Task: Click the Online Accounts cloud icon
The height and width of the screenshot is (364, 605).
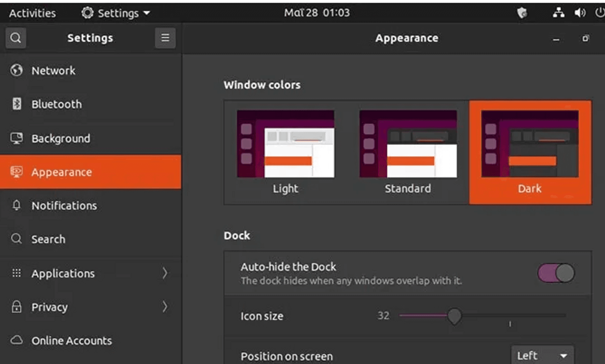Action: 16,340
